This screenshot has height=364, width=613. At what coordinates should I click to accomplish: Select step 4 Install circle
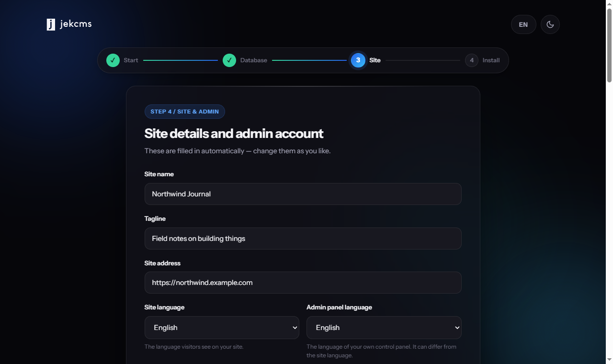point(472,60)
